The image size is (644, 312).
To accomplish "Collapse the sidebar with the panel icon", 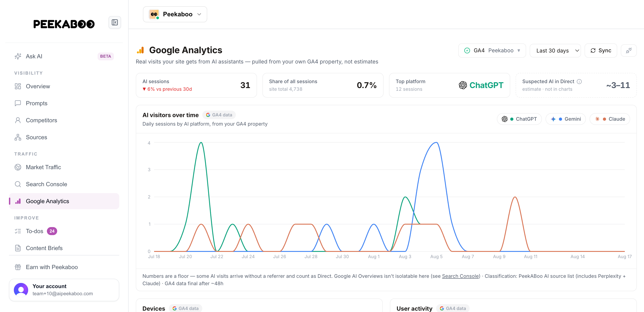I will point(115,23).
